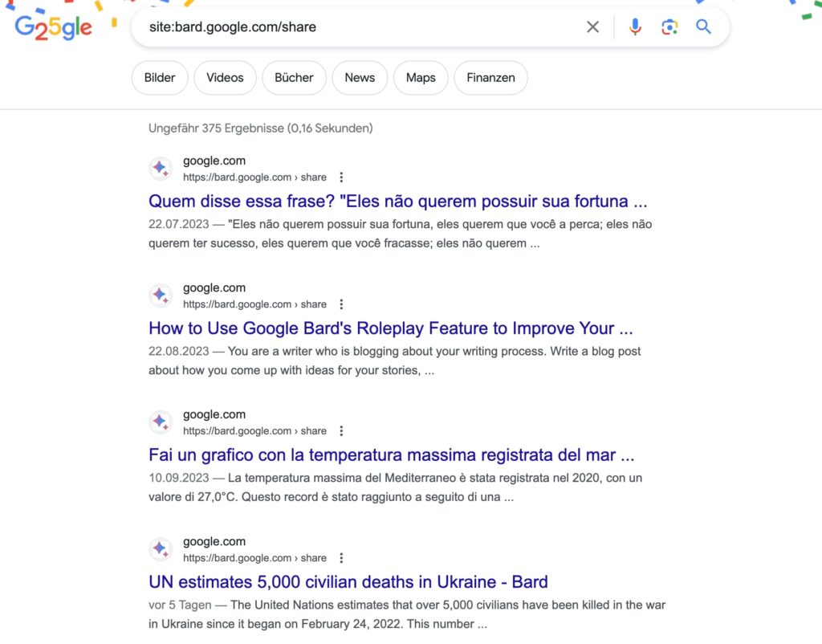The height and width of the screenshot is (644, 822).
Task: Click Bard favicon of the Roleplay Feature result
Action: pos(161,296)
